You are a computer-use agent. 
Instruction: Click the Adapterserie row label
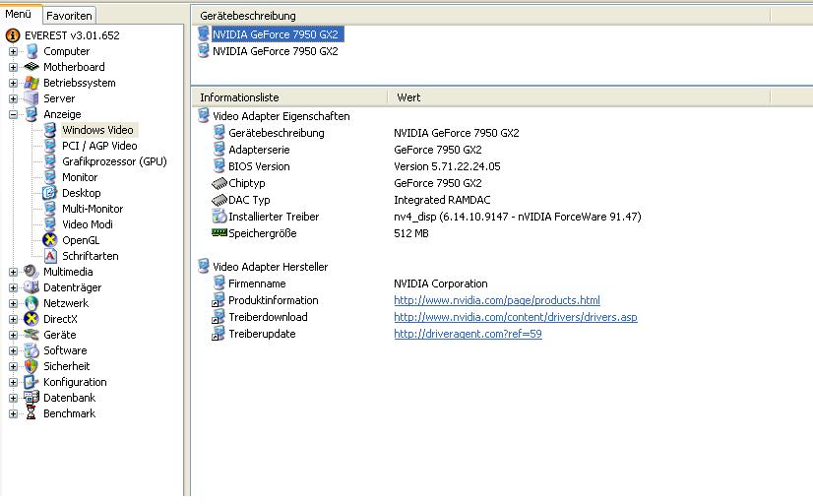[259, 150]
